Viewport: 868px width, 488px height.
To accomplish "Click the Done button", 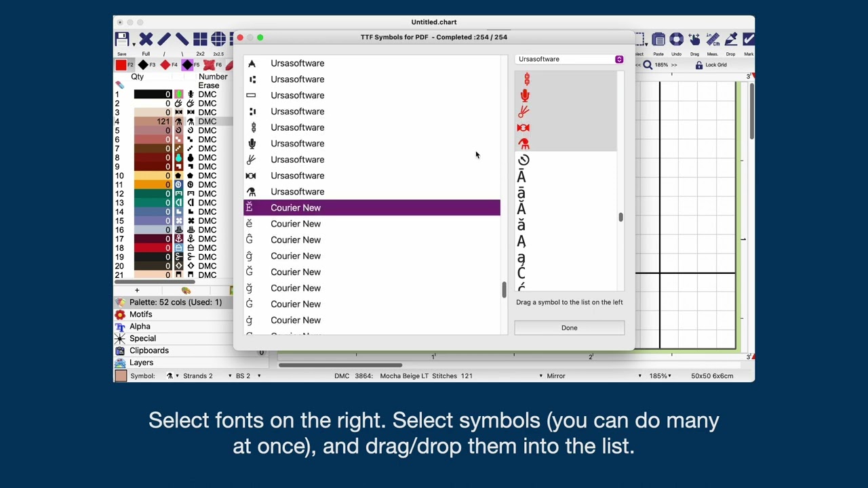I will [x=570, y=328].
